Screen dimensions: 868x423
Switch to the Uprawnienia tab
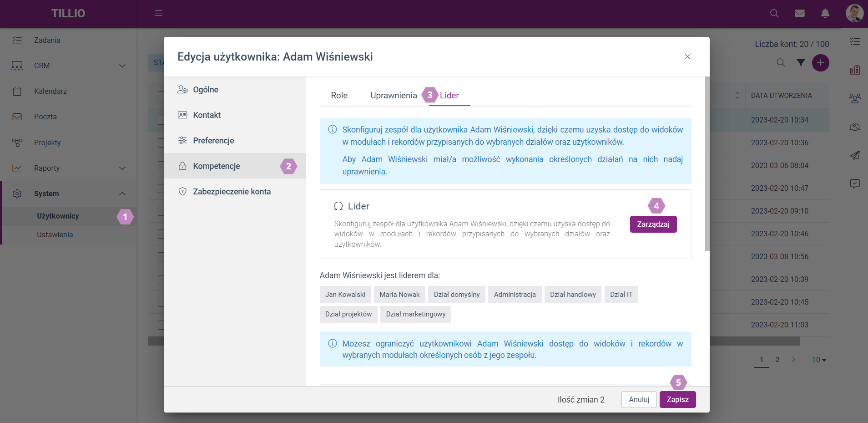click(394, 95)
